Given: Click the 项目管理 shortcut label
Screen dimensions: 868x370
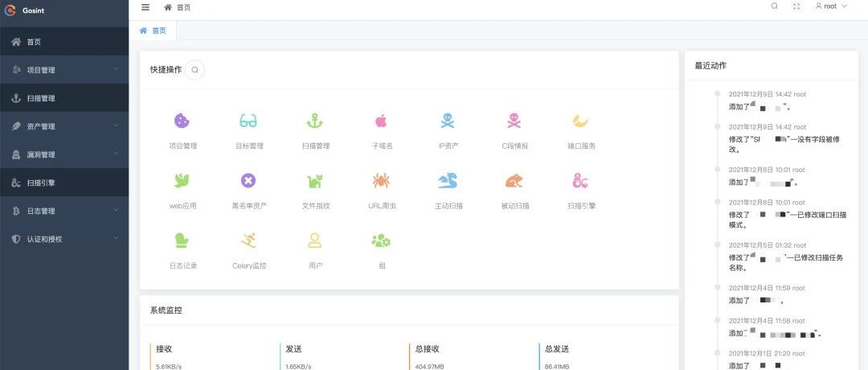Looking at the screenshot, I should [182, 146].
